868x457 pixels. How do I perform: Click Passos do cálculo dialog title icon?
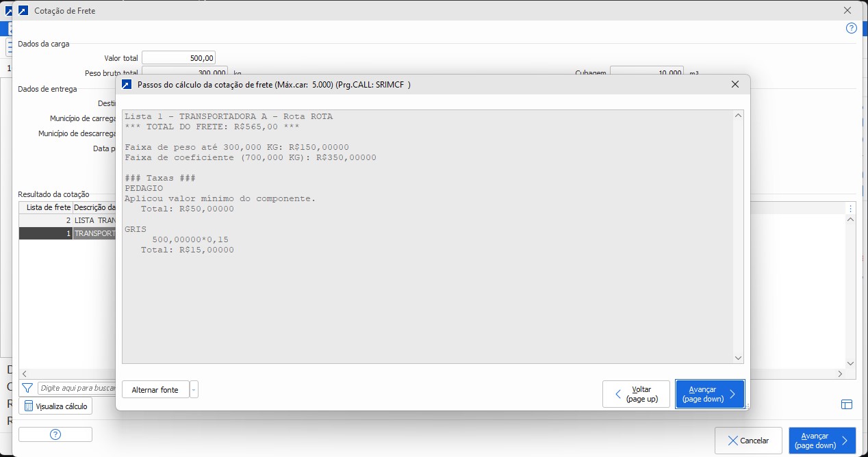126,84
